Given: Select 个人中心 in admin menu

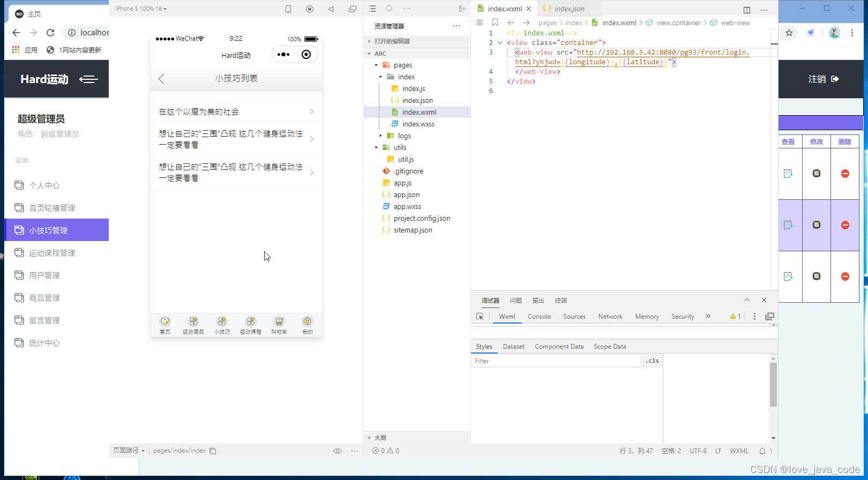Looking at the screenshot, I should click(x=44, y=185).
